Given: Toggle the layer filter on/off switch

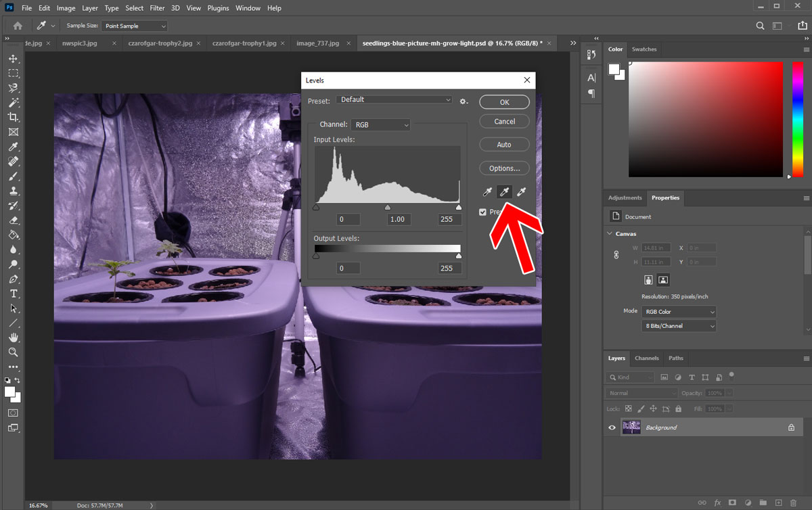Looking at the screenshot, I should (x=731, y=375).
